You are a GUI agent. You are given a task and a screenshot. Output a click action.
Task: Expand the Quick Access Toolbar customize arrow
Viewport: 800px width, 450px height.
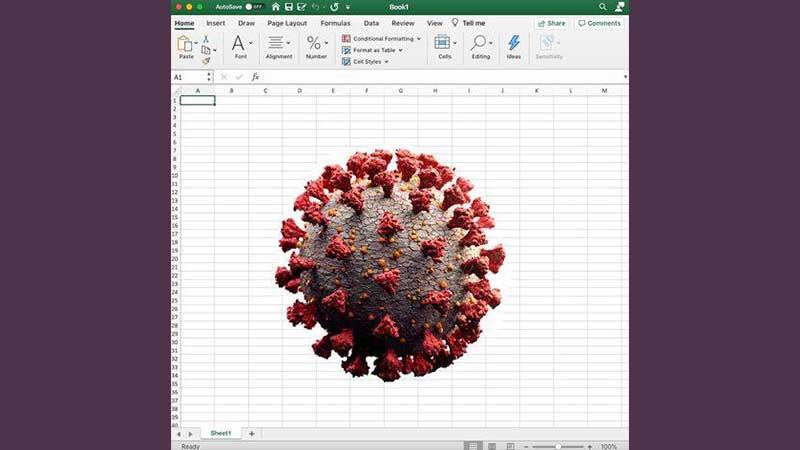coord(348,7)
